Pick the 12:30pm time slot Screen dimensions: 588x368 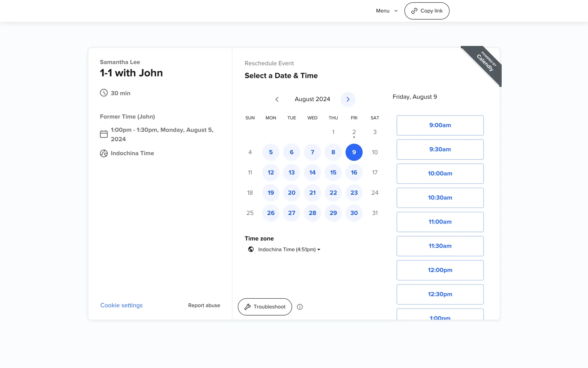tap(440, 294)
